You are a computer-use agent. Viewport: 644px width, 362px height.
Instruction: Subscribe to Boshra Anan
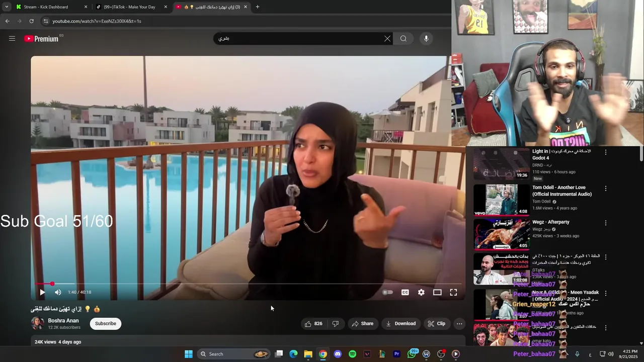point(106,323)
